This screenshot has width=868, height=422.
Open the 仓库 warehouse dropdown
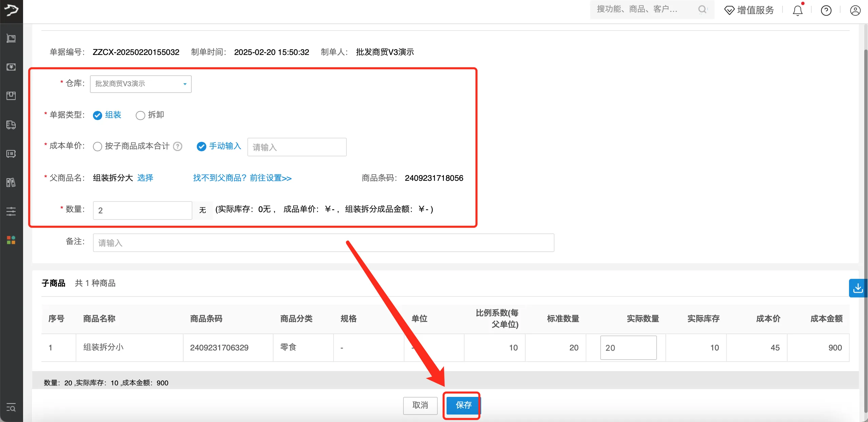(x=140, y=84)
